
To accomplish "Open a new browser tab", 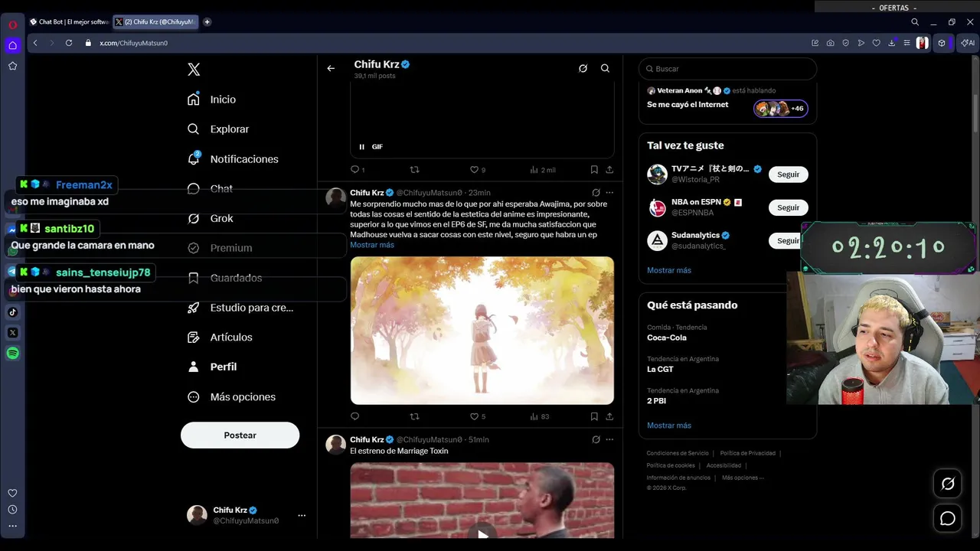I will [x=207, y=22].
